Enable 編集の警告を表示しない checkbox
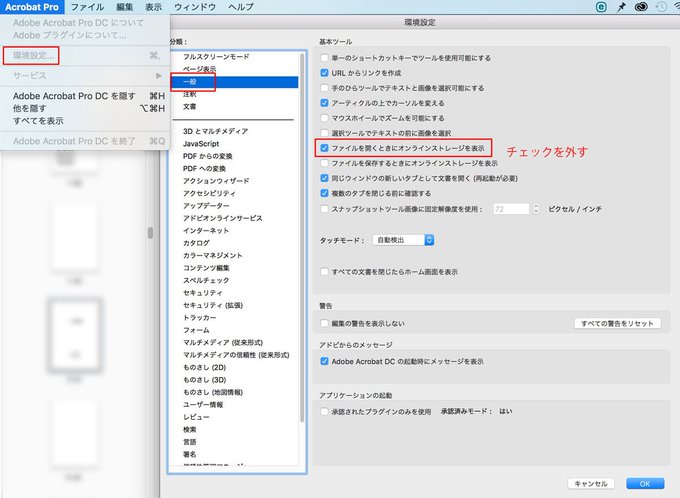Image resolution: width=680 pixels, height=498 pixels. pyautogui.click(x=324, y=323)
